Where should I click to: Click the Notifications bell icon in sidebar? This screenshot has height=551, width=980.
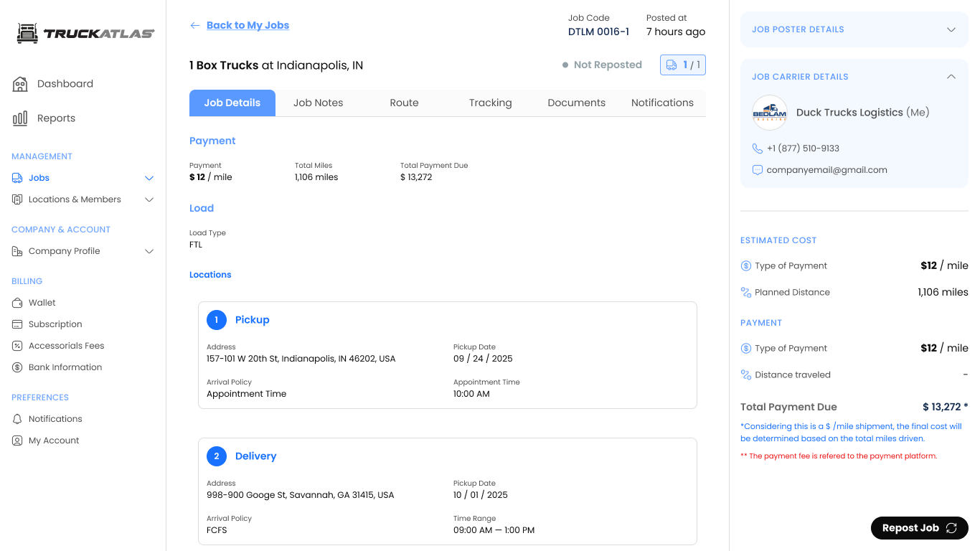click(x=17, y=419)
